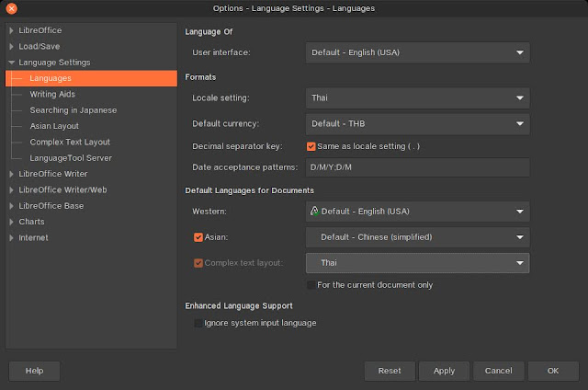Select the LibreOffice Base tree label
The height and width of the screenshot is (390, 588).
click(x=51, y=206)
